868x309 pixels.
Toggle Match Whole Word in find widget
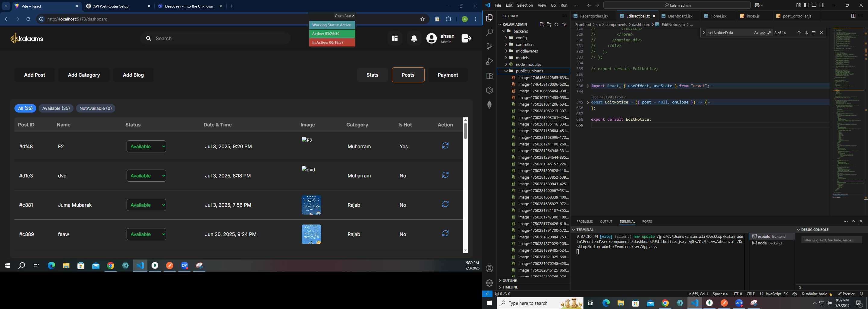tap(763, 33)
